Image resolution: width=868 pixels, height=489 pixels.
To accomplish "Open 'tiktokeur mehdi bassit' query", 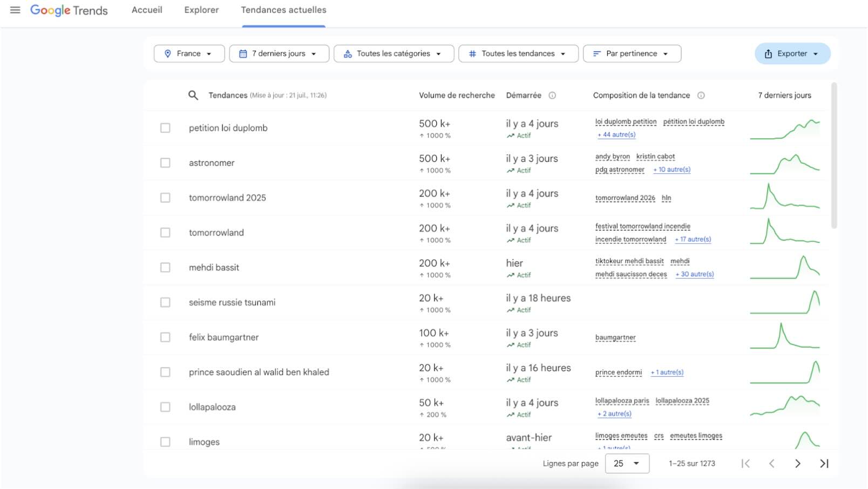I will [x=629, y=261].
